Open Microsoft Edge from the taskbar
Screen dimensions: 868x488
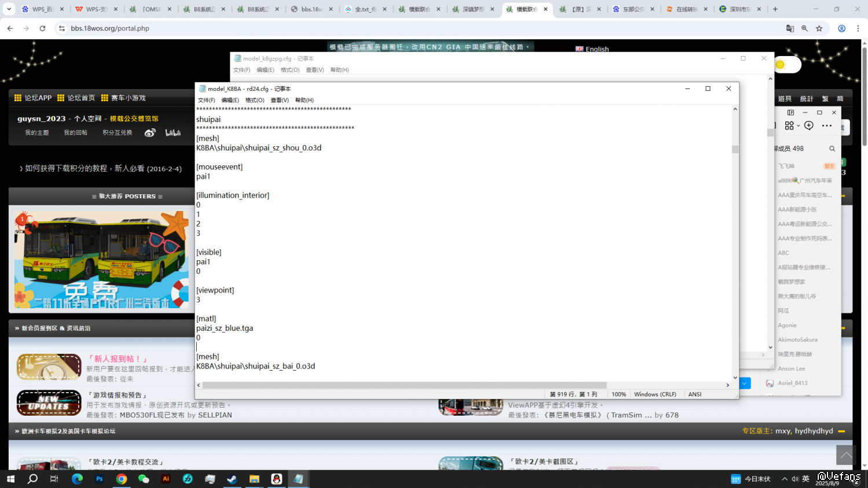[x=77, y=479]
